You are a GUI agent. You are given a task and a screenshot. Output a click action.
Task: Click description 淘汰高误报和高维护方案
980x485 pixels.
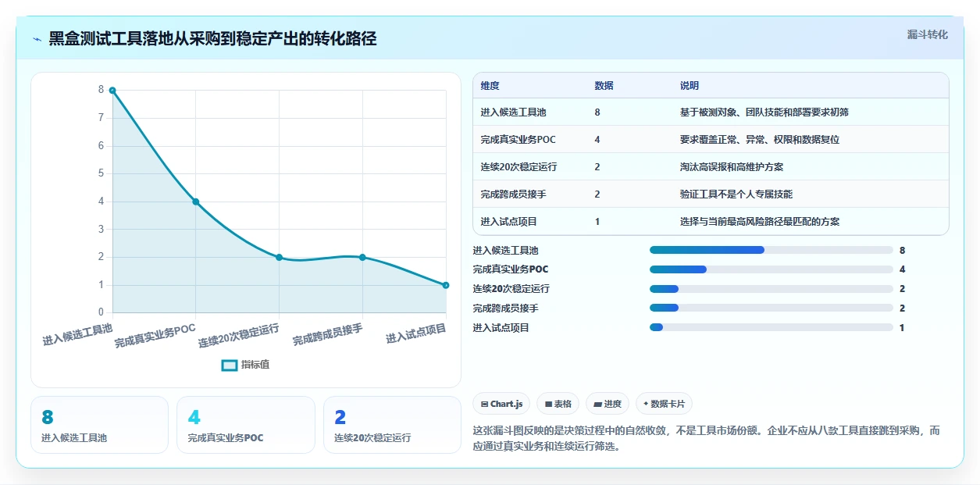coord(732,167)
